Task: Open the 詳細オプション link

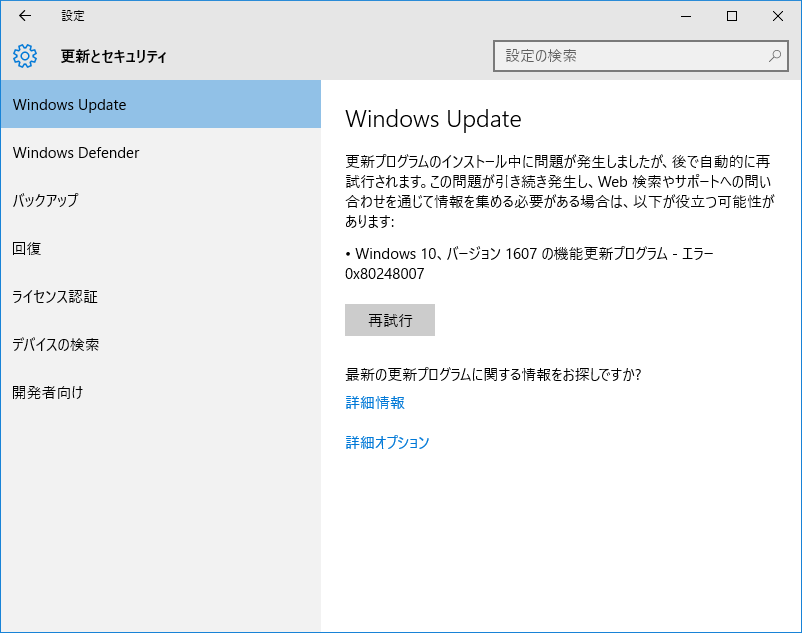Action: click(387, 442)
